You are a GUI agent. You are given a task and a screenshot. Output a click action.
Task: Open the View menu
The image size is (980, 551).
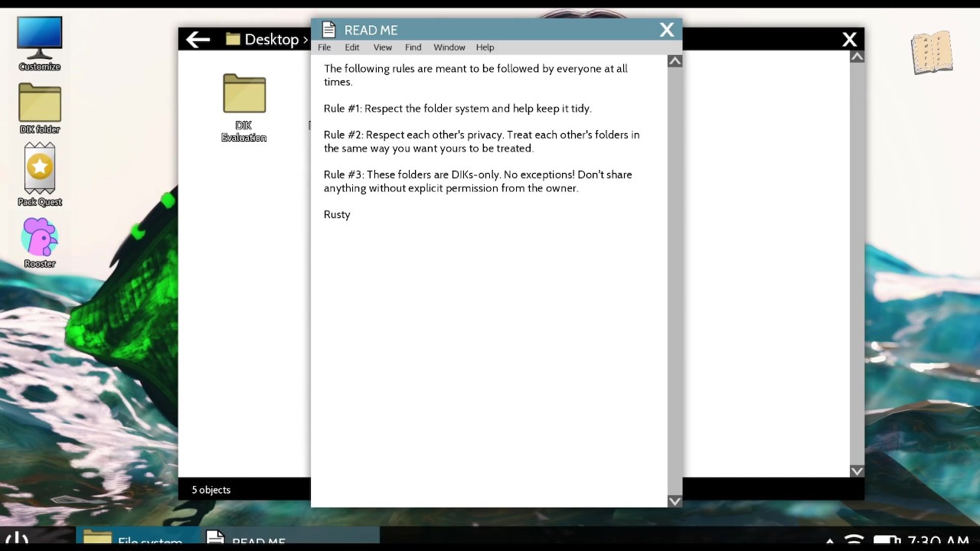coord(383,47)
